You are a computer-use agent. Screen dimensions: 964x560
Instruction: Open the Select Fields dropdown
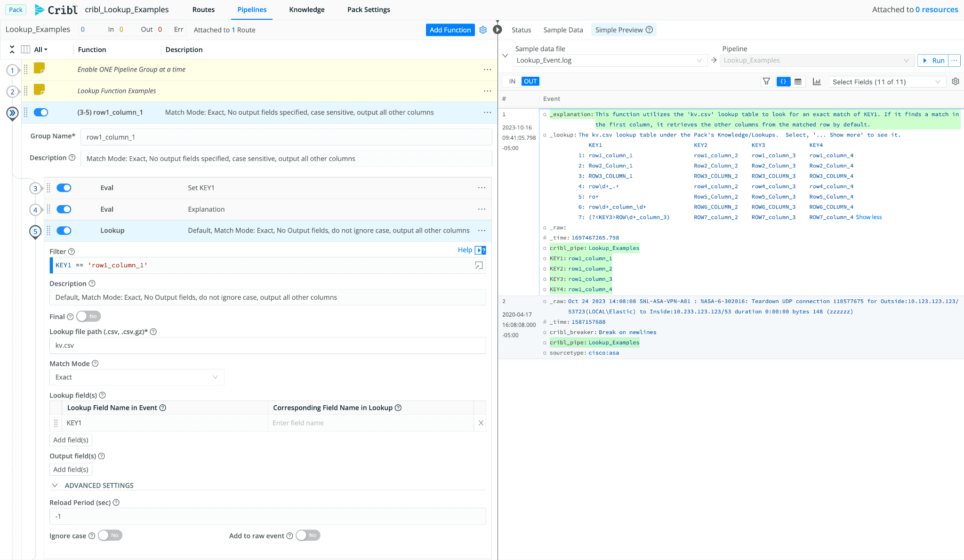coord(886,82)
